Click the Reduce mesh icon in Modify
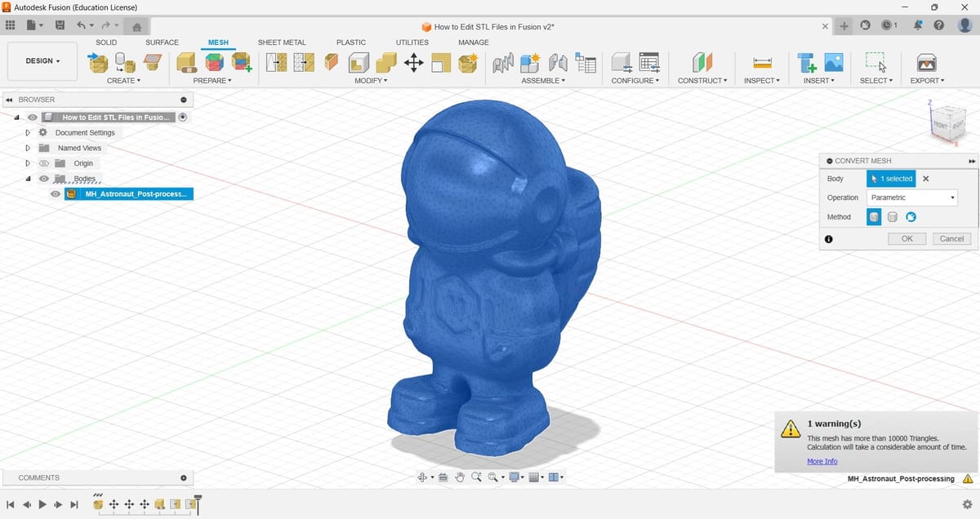The height and width of the screenshot is (519, 980). 304,62
